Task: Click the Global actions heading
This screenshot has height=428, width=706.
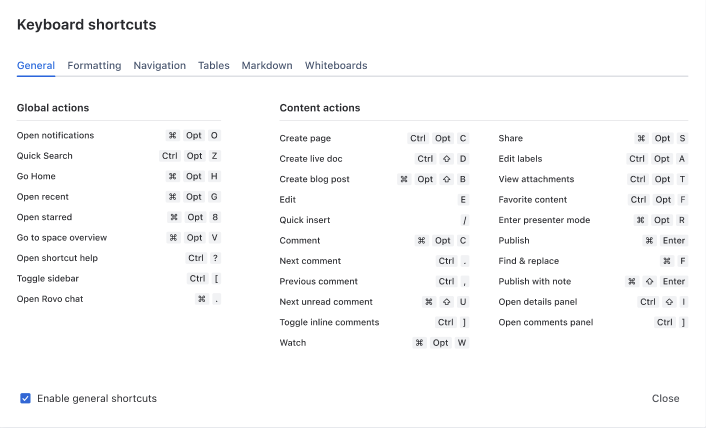Action: tap(53, 108)
